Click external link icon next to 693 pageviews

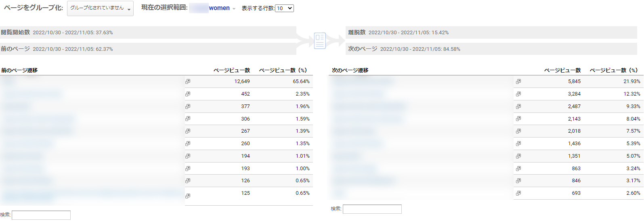(518, 193)
